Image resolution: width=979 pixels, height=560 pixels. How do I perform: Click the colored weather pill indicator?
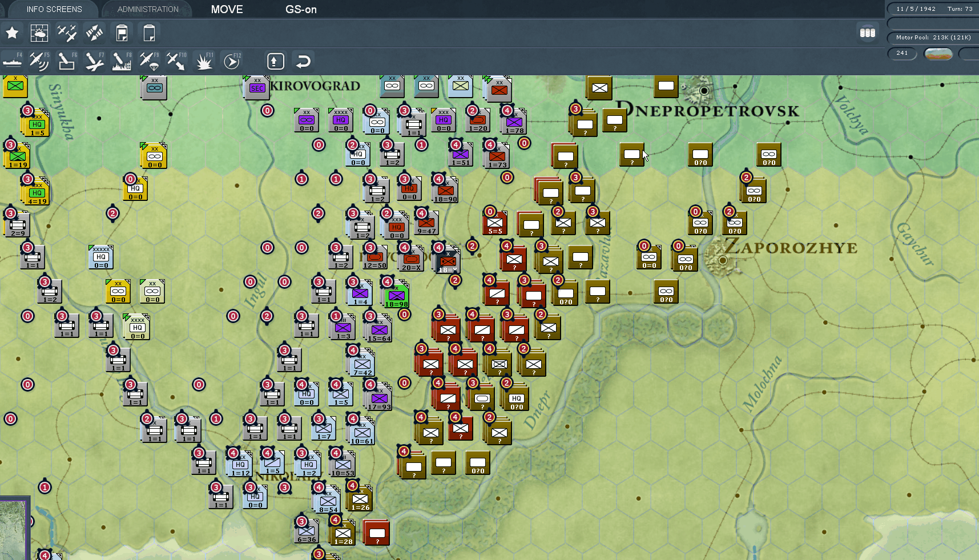[x=938, y=54]
